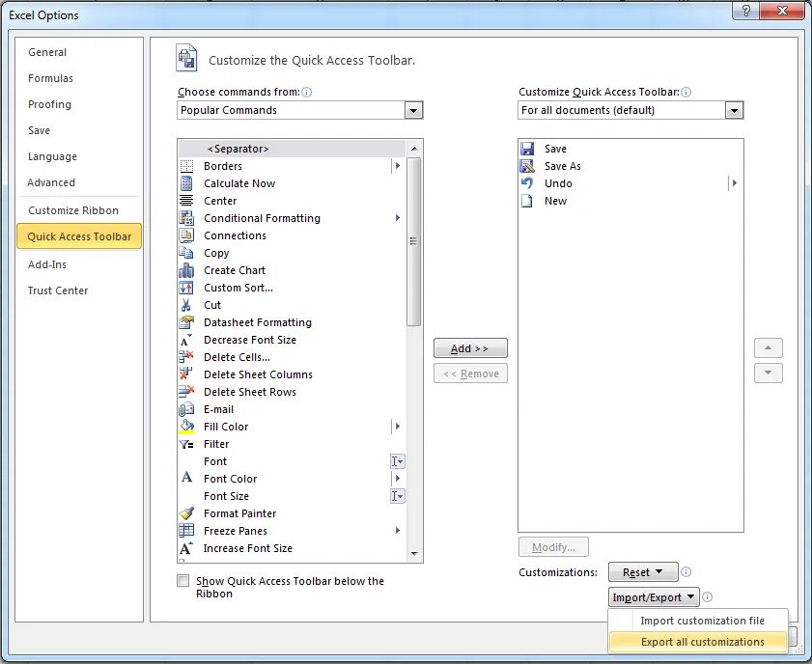Expand the Font Color submenu arrow

point(397,478)
